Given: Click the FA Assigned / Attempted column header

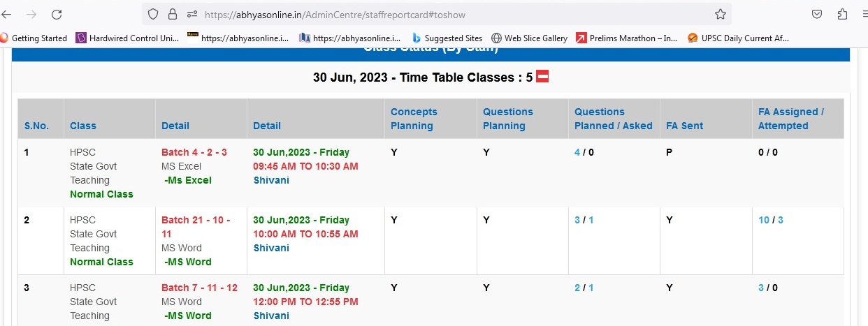Looking at the screenshot, I should pyautogui.click(x=791, y=119).
